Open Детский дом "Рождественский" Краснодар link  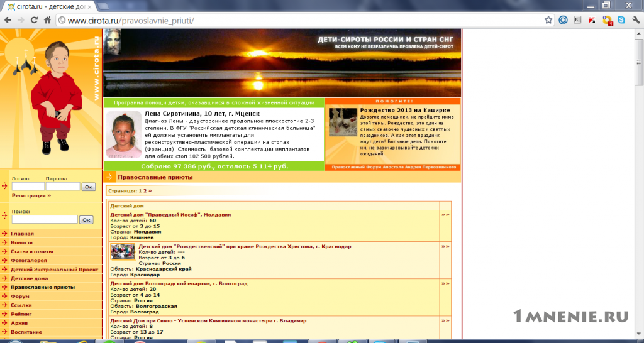coord(245,247)
